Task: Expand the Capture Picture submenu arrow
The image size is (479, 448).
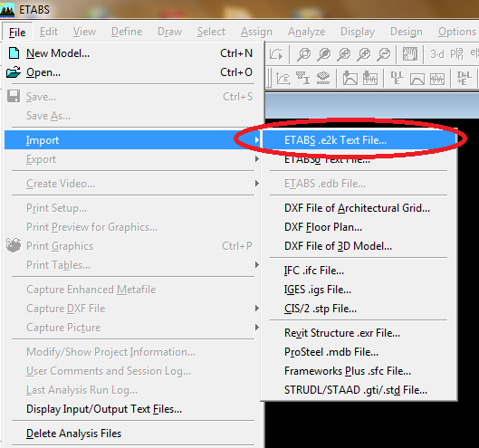Action: [x=257, y=328]
